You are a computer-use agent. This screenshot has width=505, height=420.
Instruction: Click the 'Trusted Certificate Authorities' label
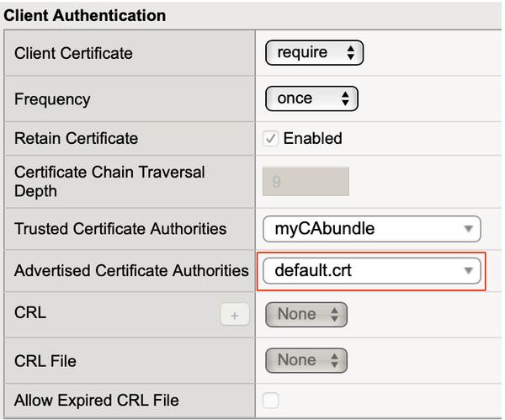click(120, 228)
